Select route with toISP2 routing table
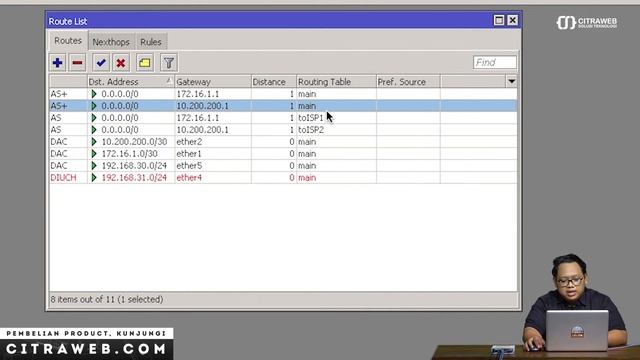640x360 pixels. pos(283,130)
